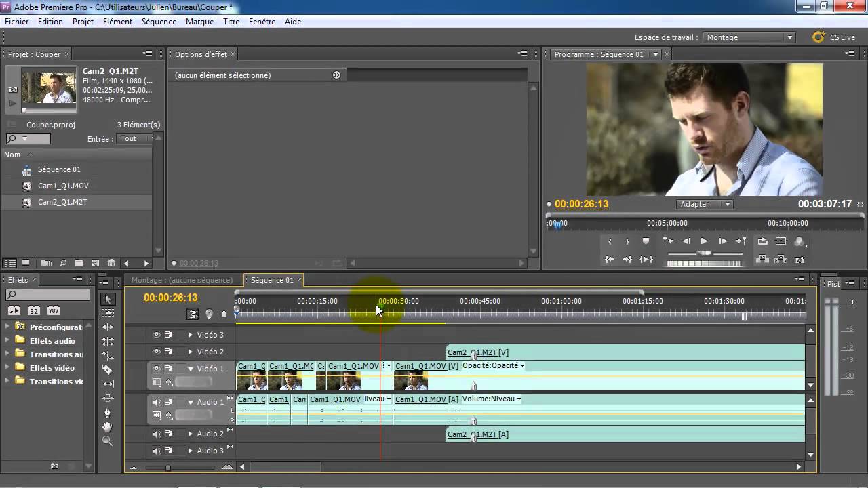
Task: Select the Ripple Edit tool
Action: tap(107, 327)
